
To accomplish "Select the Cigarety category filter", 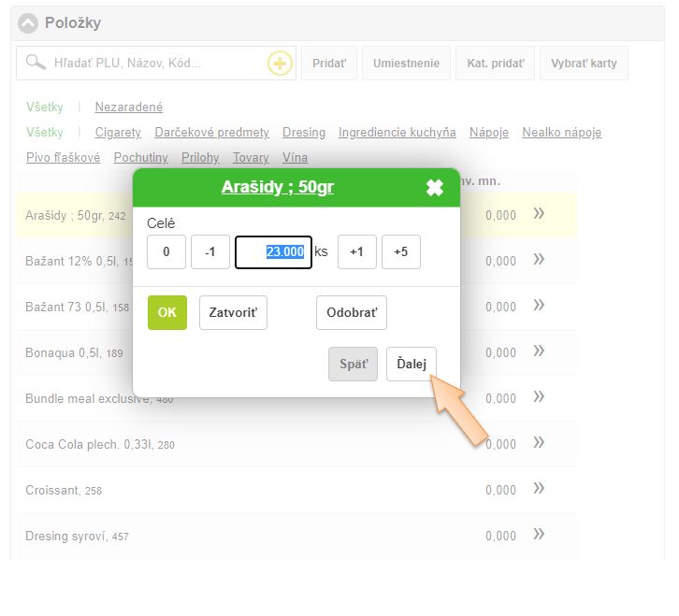I will [x=118, y=133].
